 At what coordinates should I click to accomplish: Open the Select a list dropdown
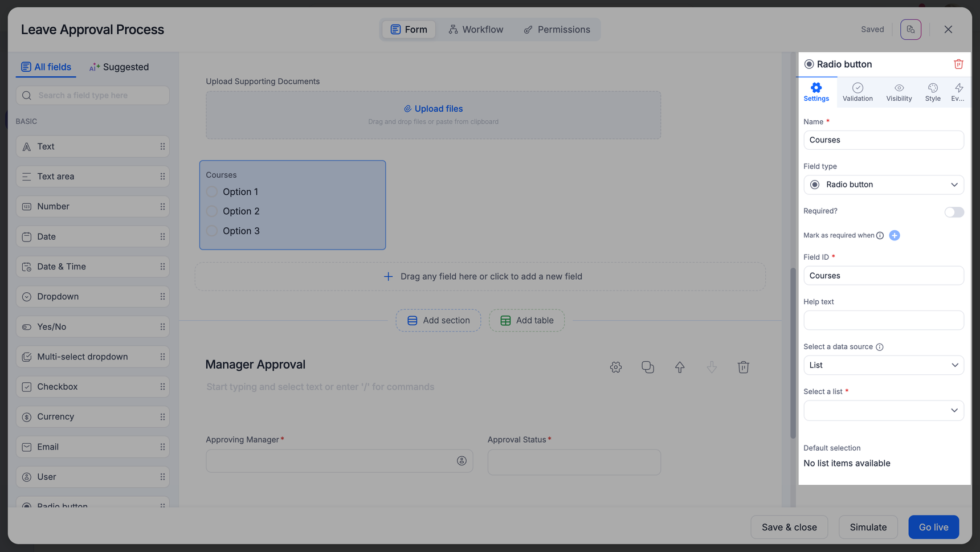click(883, 410)
